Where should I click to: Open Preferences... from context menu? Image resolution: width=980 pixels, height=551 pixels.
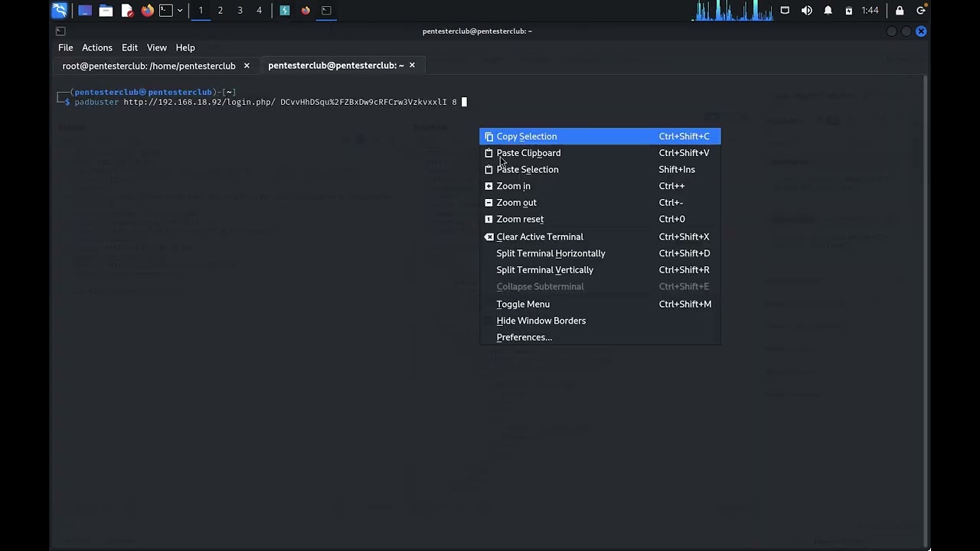click(600, 337)
